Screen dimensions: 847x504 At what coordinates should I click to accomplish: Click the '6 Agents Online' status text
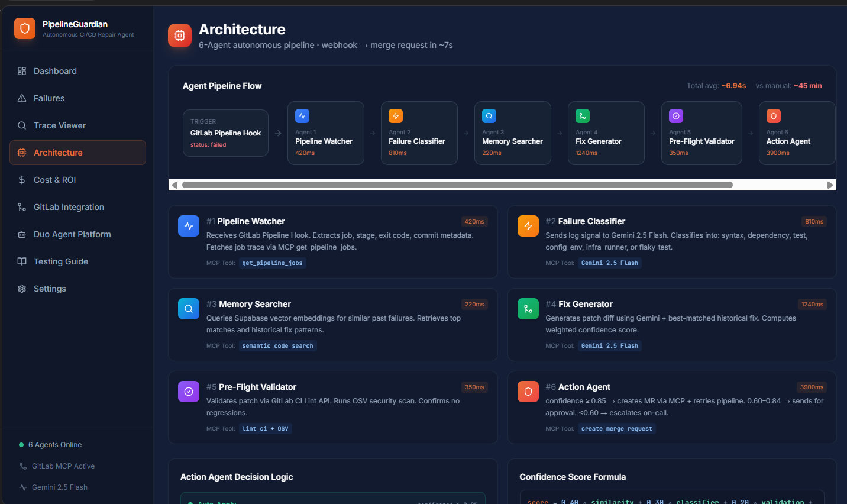pos(55,445)
